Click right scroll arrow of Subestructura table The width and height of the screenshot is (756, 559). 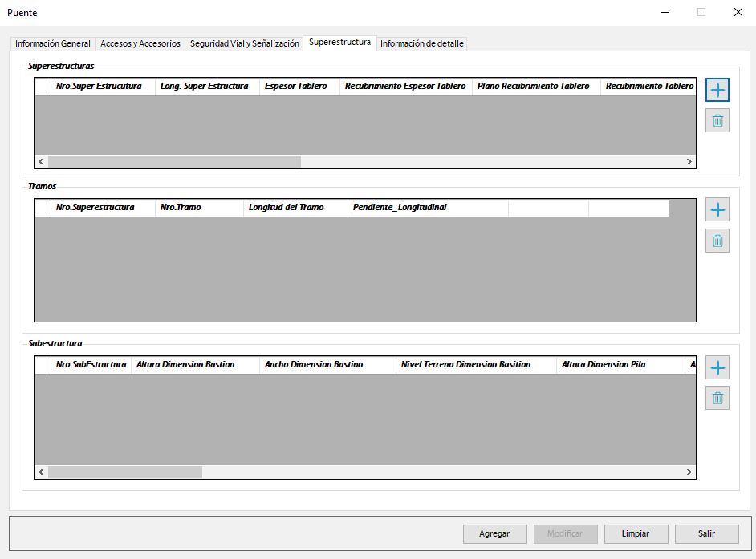689,472
